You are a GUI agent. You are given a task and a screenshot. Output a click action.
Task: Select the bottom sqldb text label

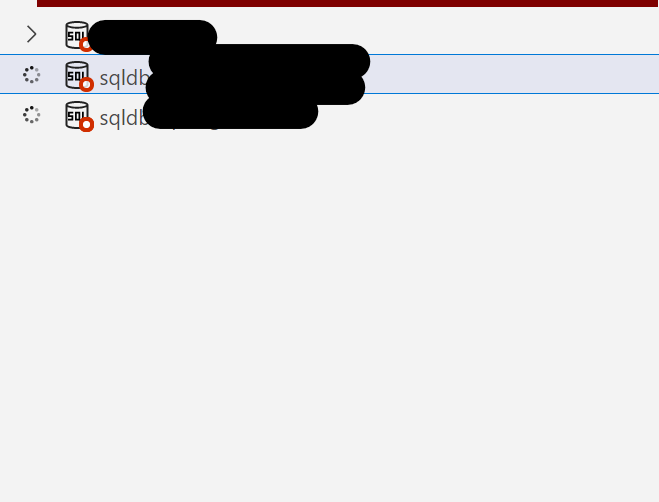click(124, 118)
